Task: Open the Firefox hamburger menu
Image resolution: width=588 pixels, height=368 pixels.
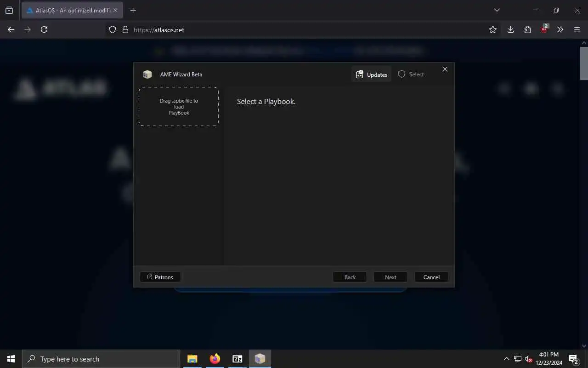Action: point(577,29)
